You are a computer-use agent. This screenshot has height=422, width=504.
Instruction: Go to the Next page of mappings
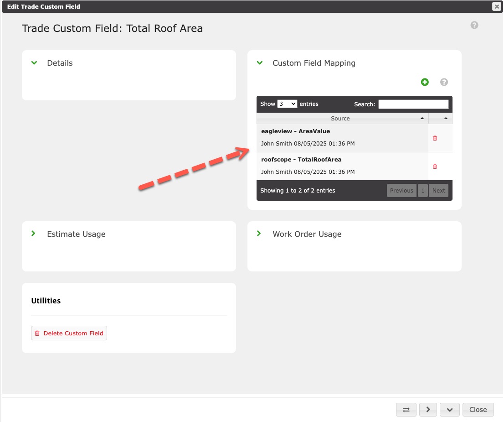point(438,190)
